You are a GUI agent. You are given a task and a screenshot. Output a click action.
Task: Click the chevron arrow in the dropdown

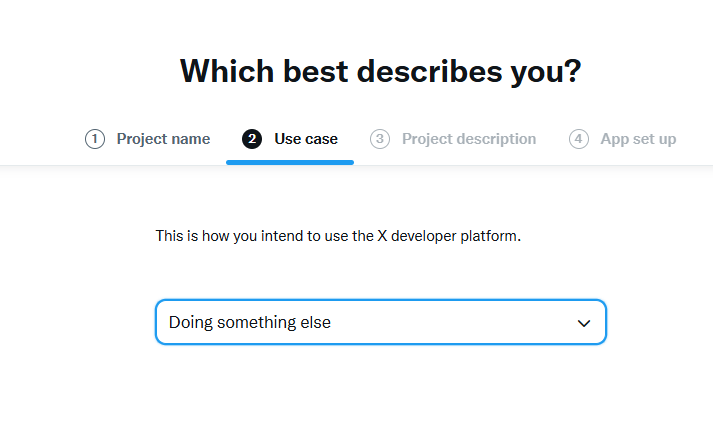585,323
